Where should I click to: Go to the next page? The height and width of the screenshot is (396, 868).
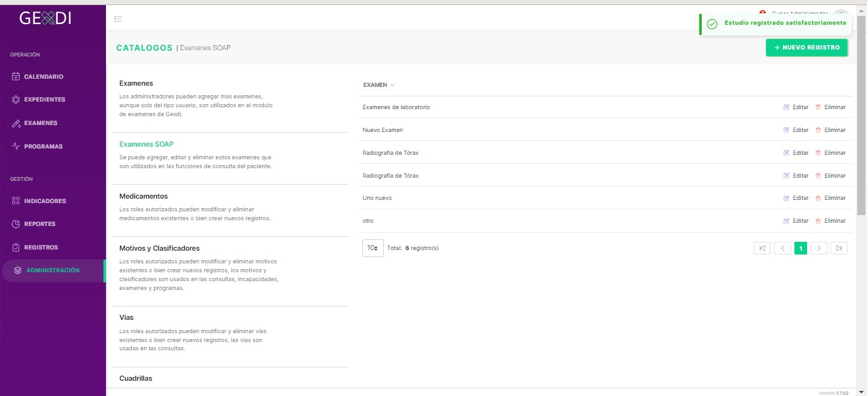819,248
